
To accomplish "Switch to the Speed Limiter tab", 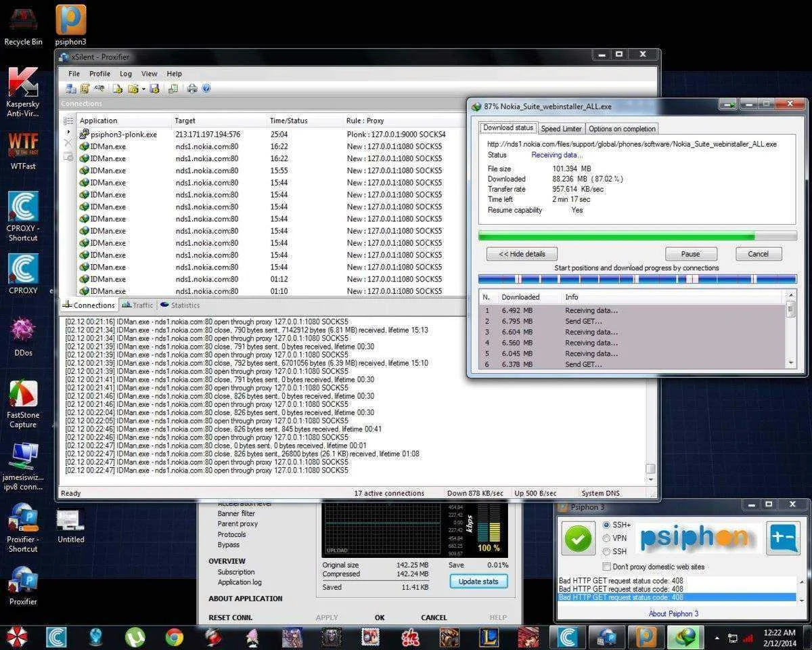I will click(x=561, y=129).
